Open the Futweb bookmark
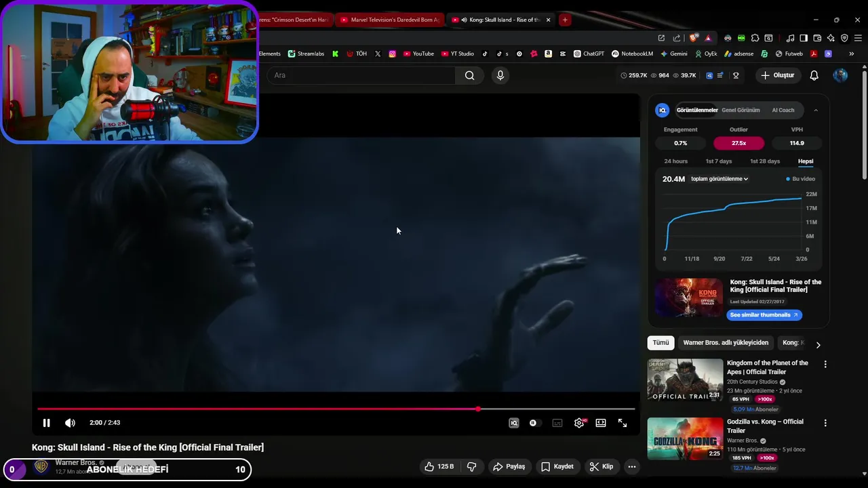868x488 pixels. [x=789, y=54]
